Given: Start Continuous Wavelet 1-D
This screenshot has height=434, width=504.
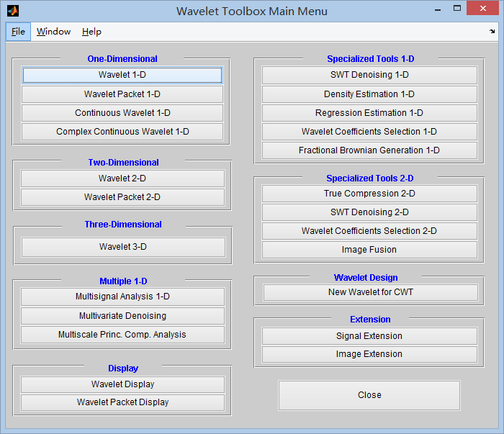Looking at the screenshot, I should [x=122, y=113].
